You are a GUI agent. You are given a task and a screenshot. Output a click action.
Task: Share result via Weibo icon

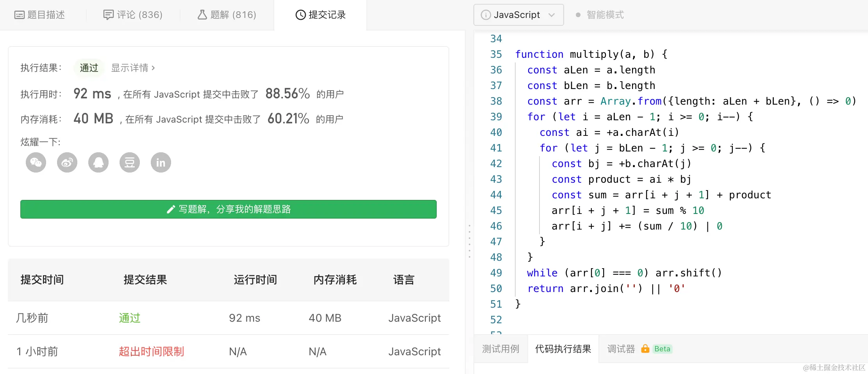(67, 162)
